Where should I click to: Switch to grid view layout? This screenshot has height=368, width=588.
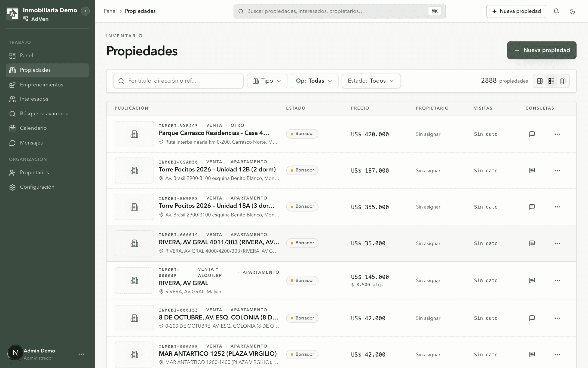point(540,81)
